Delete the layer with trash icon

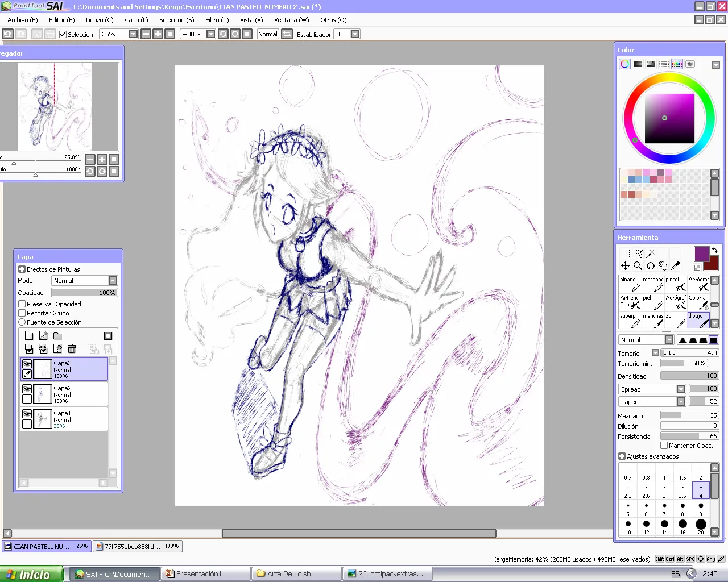(72, 348)
